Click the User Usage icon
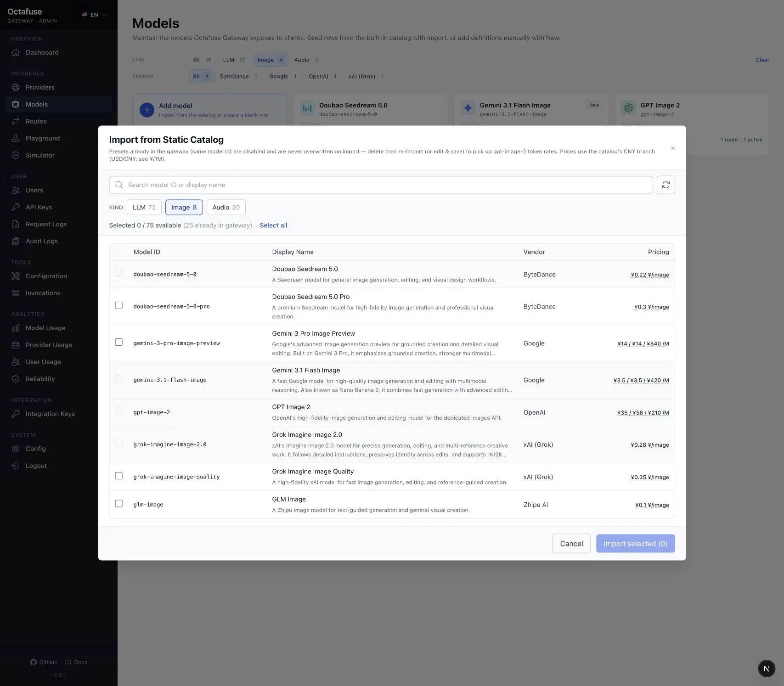The width and height of the screenshot is (784, 686). pos(16,362)
